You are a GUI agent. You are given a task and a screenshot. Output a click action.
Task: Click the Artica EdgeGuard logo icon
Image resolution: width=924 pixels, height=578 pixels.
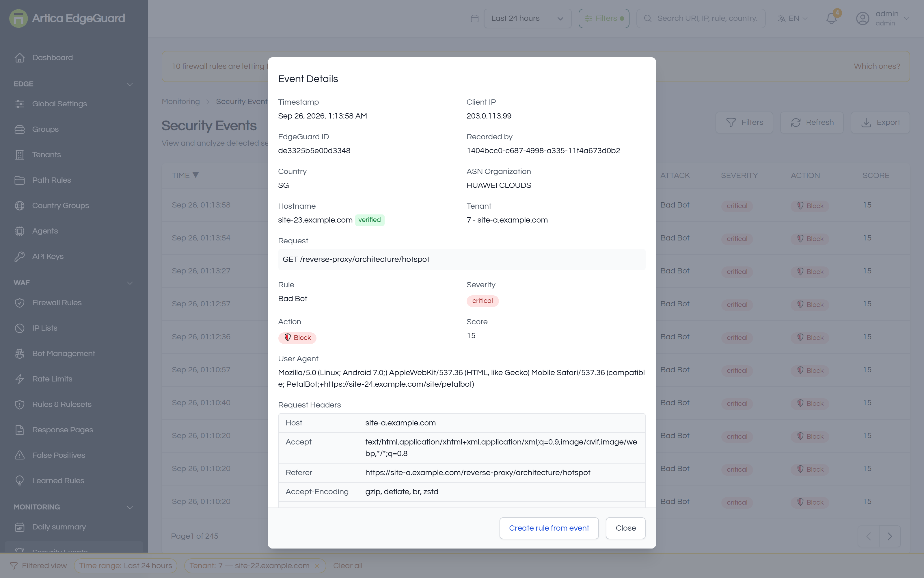[18, 18]
